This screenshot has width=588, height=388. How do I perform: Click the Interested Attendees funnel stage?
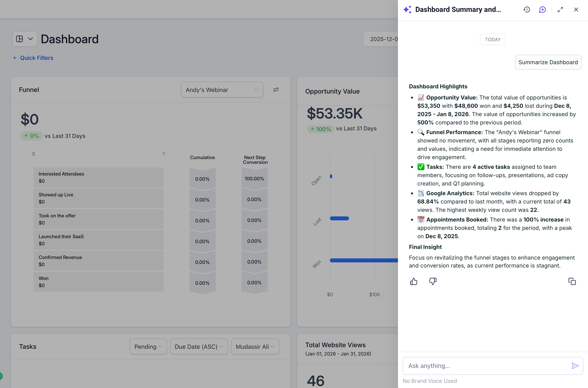(x=98, y=177)
